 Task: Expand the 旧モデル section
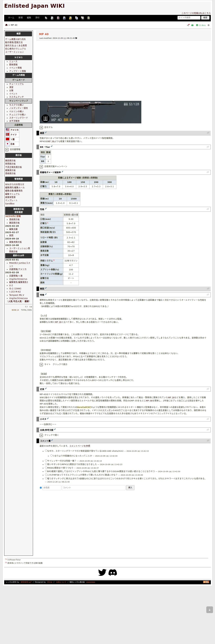tap(41, 128)
